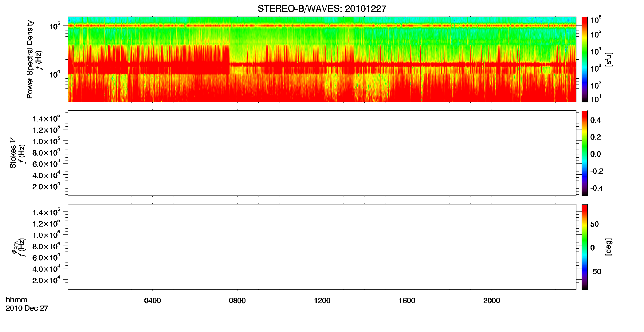This screenshot has width=644, height=332.
Task: Click the Power Spectral Density spectrogram plot
Action: (x=322, y=59)
